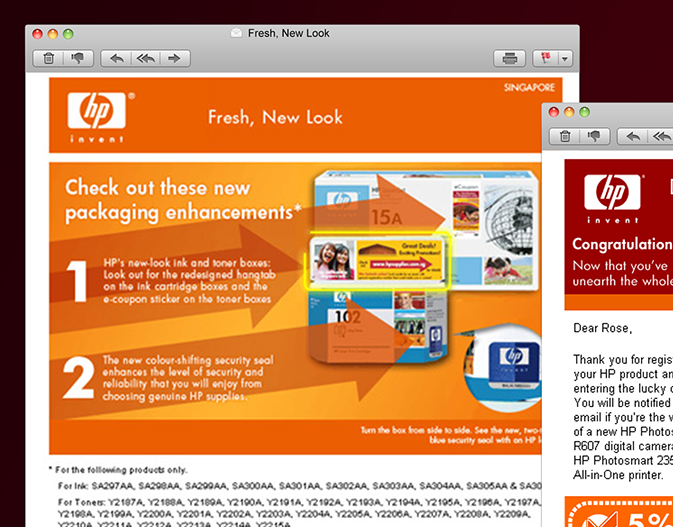The height and width of the screenshot is (527, 673).
Task: Click the colour-shifting security seal paragraph
Action: point(188,378)
